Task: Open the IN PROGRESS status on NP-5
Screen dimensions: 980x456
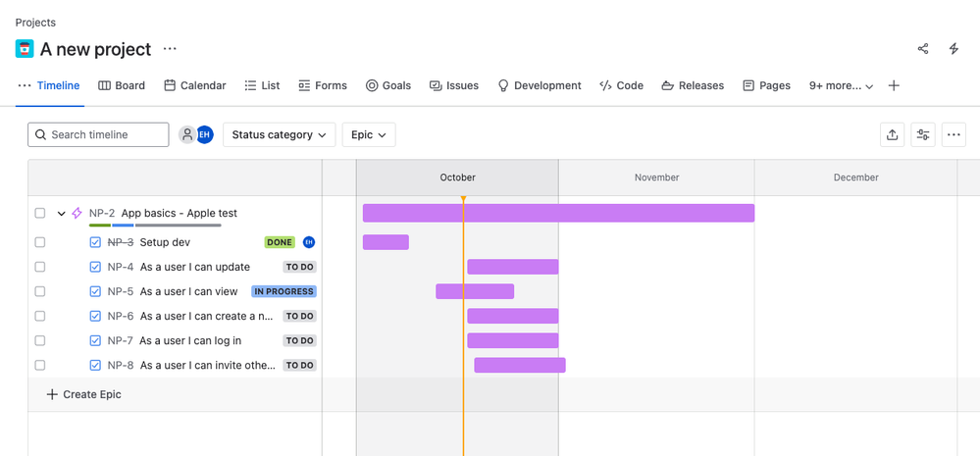Action: (284, 291)
